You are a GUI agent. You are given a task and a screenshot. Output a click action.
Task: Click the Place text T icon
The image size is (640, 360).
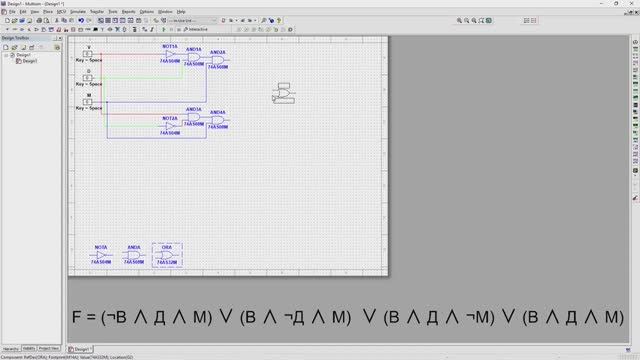tap(102, 29)
